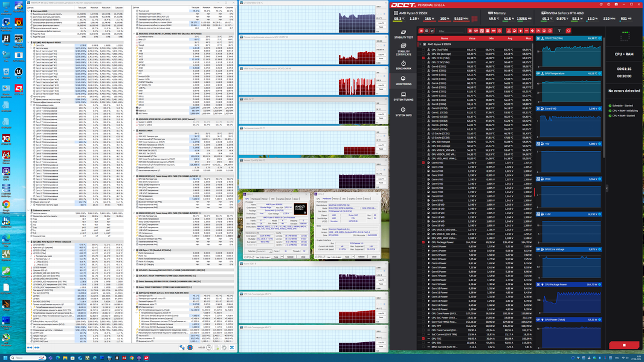Collapse ЦП [#0] AMD Ryzen 9 9950X group in HWiNFO
This screenshot has width=644, height=362.
(29, 42)
